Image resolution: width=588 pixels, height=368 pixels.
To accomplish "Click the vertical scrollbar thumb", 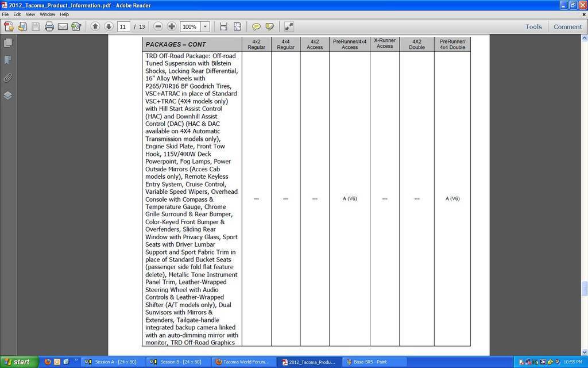I will 584,289.
